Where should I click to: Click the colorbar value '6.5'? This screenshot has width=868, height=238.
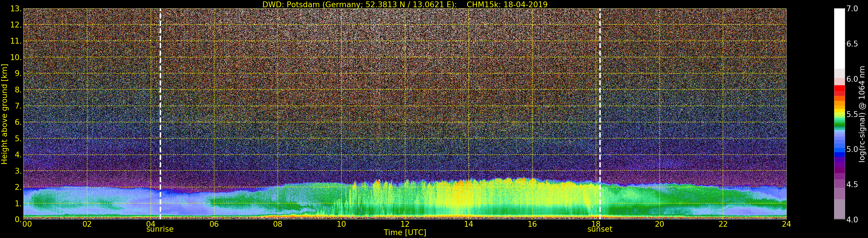tap(852, 44)
